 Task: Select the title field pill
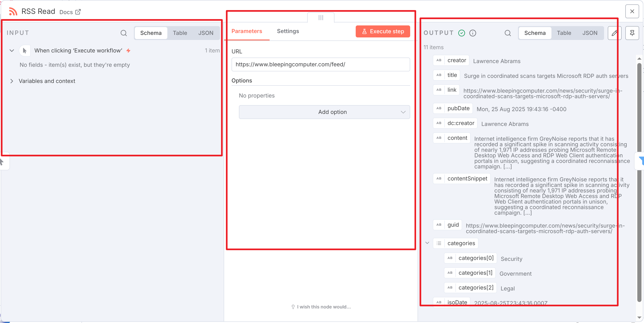click(x=446, y=75)
